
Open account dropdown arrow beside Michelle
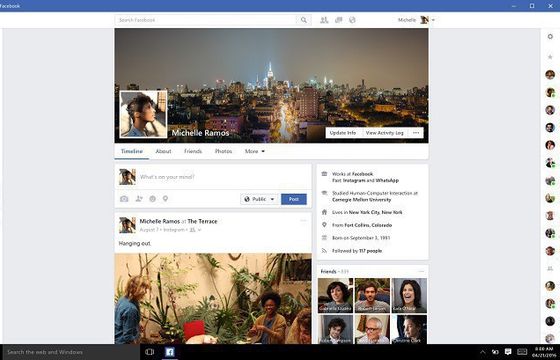433,20
